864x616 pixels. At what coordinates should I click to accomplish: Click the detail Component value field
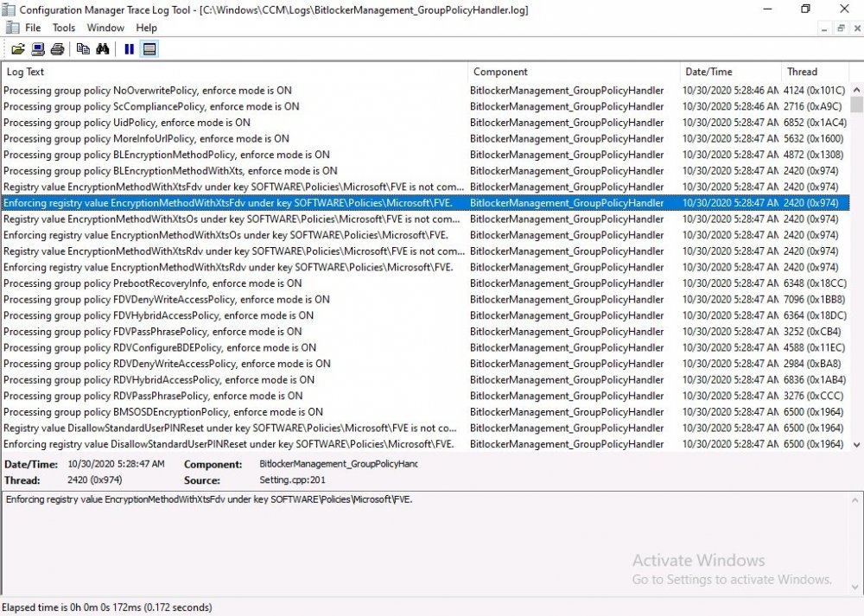[339, 464]
